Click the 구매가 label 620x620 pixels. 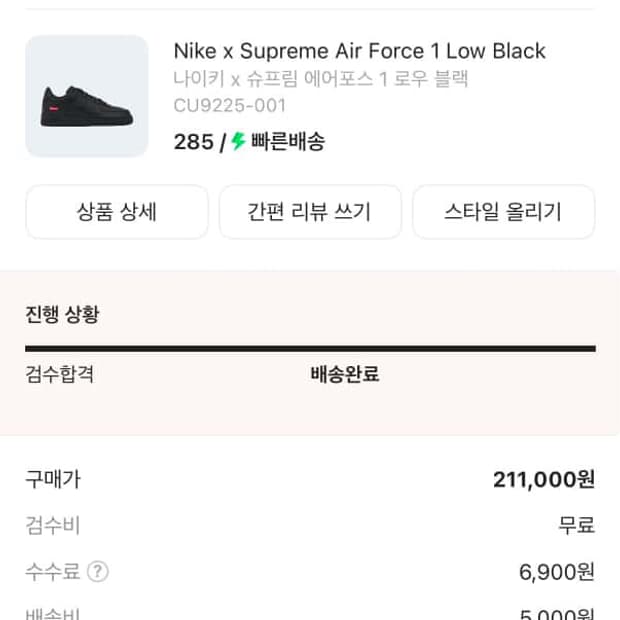(52, 479)
